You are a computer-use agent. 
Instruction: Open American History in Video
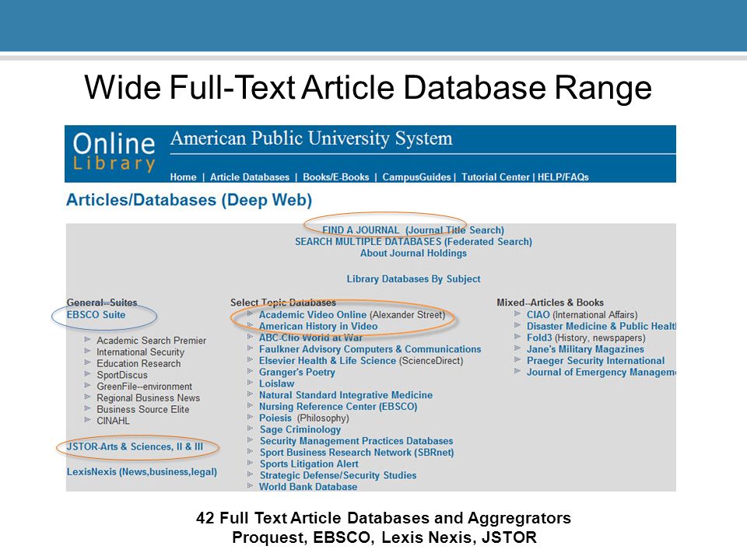pyautogui.click(x=318, y=326)
